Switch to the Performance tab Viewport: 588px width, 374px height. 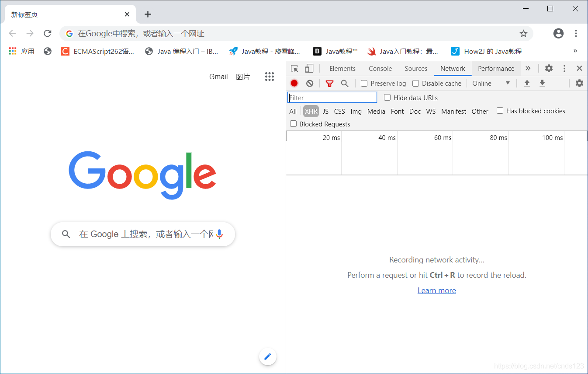(496, 69)
